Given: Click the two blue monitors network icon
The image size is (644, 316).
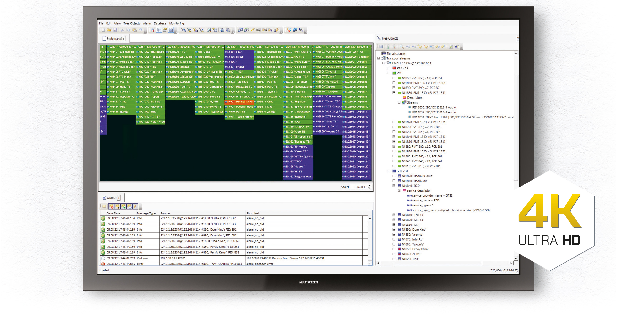Looking at the screenshot, I should click(295, 30).
